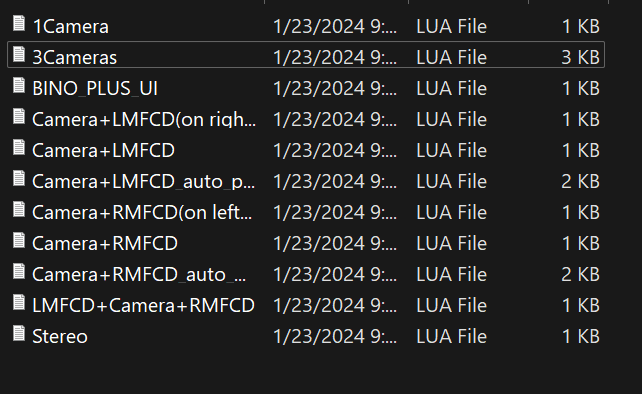The width and height of the screenshot is (642, 394).
Task: Select the LMFCD+Camera+RMFCD file name
Action: [x=143, y=306]
